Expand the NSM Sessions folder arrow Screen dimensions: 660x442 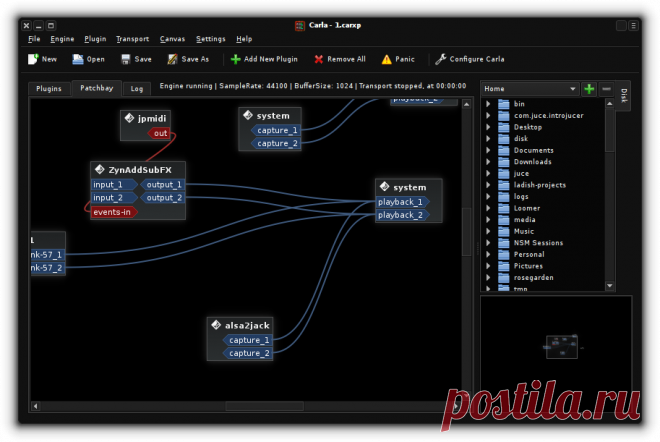(488, 242)
